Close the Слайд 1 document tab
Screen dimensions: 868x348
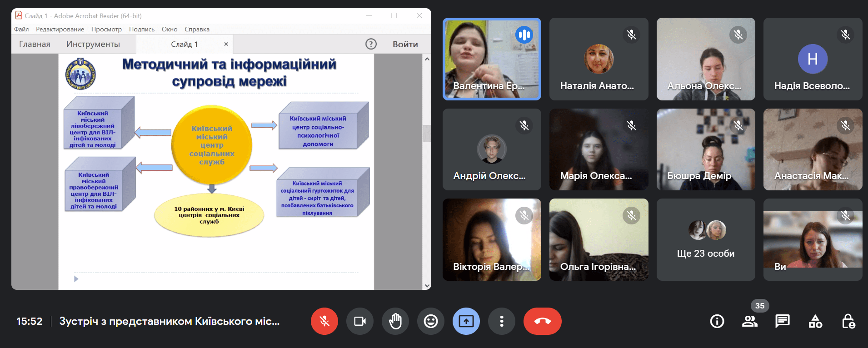pyautogui.click(x=226, y=44)
